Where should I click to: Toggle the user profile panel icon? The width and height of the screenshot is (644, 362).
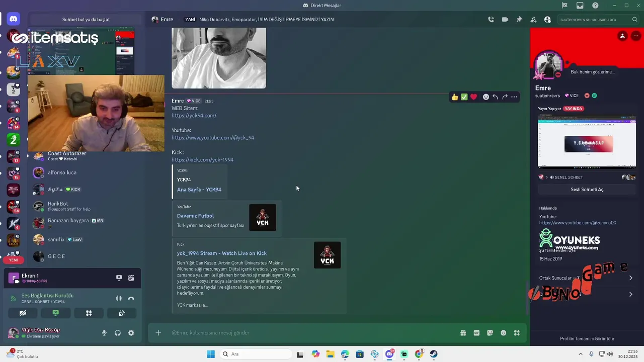[547, 20]
